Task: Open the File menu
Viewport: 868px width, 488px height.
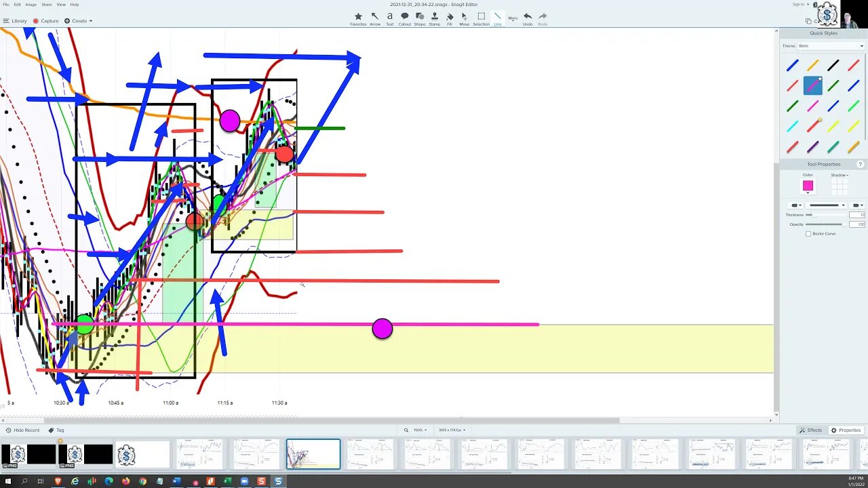Action: 6,5
